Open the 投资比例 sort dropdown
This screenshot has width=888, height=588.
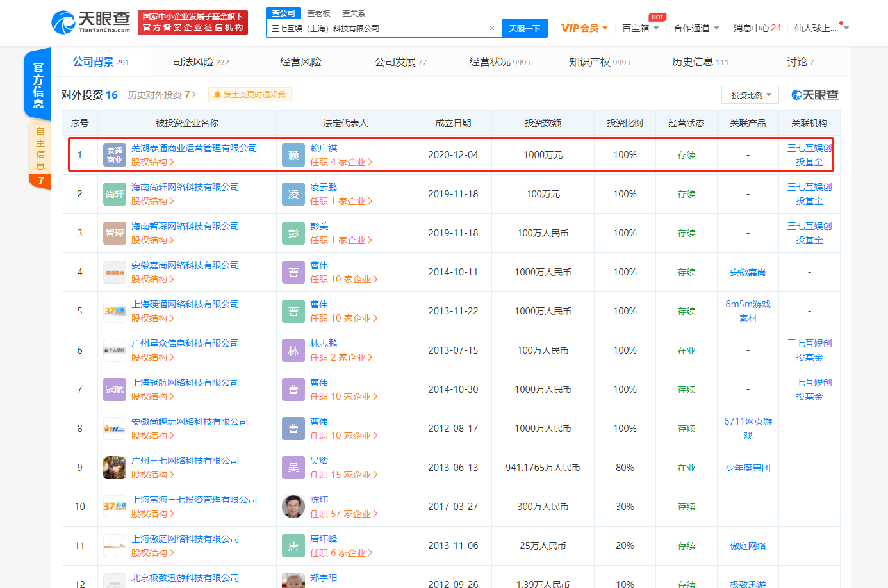click(x=750, y=95)
